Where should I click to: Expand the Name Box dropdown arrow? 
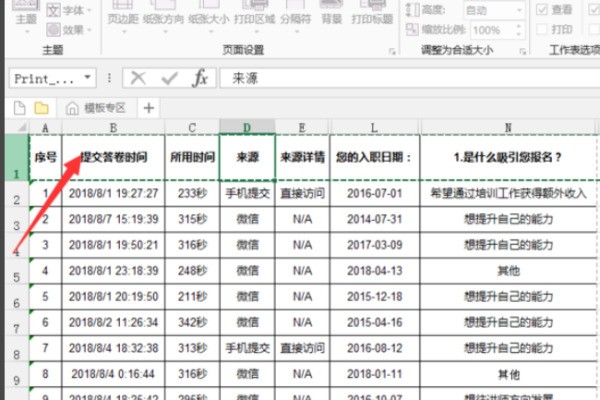pos(88,78)
